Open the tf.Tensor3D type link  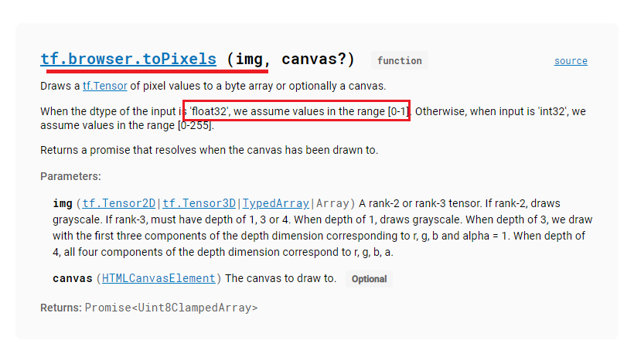(199, 203)
